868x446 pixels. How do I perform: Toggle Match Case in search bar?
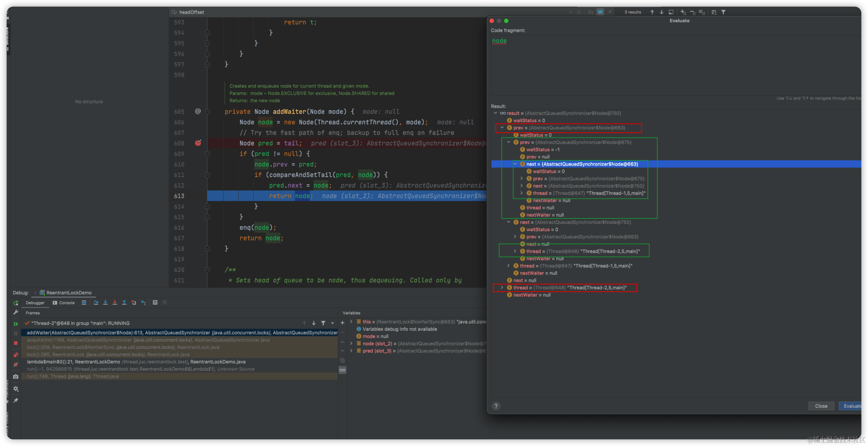tap(591, 12)
